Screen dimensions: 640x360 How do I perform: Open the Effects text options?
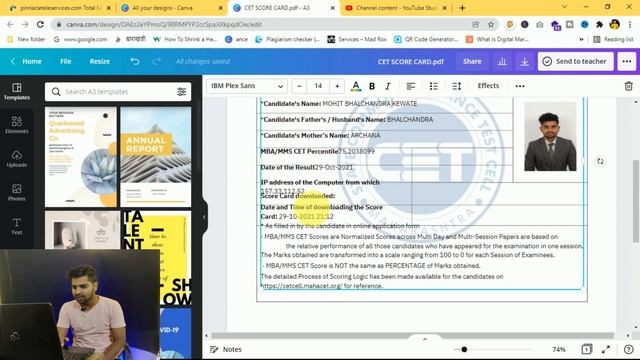coord(488,86)
